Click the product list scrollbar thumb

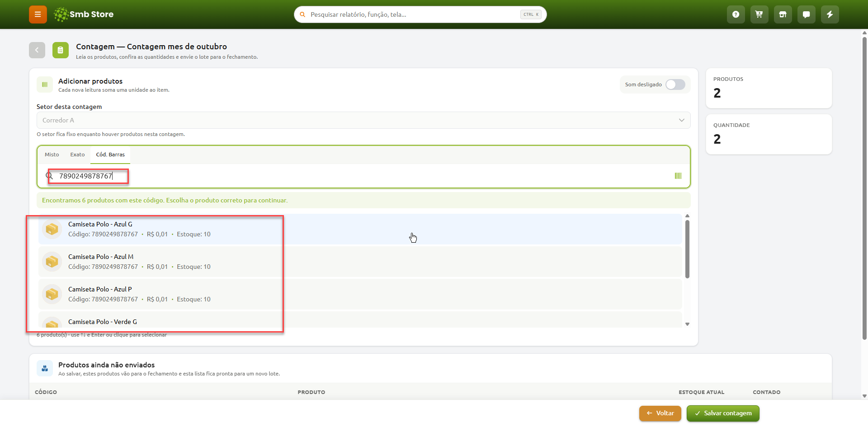pos(687,249)
